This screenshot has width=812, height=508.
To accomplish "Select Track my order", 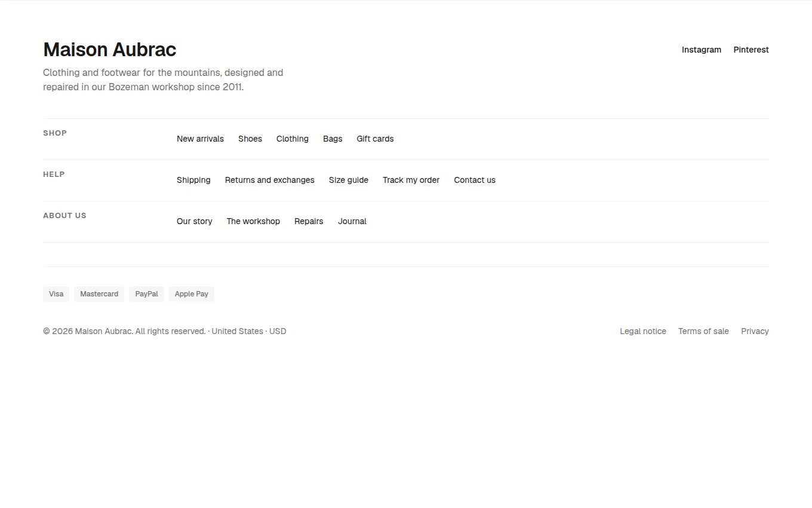I will (411, 180).
